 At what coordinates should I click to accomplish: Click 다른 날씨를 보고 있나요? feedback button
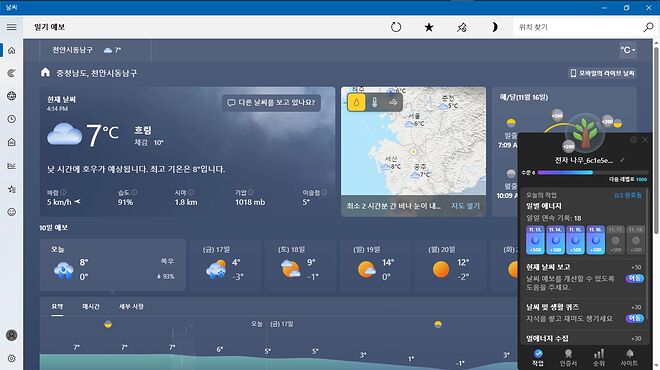tap(271, 102)
